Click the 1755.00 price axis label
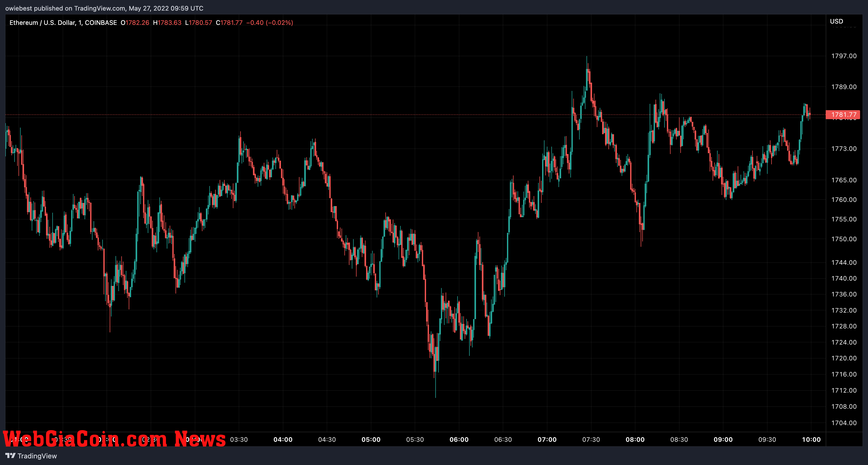Viewport: 868px width, 465px height. pos(844,219)
